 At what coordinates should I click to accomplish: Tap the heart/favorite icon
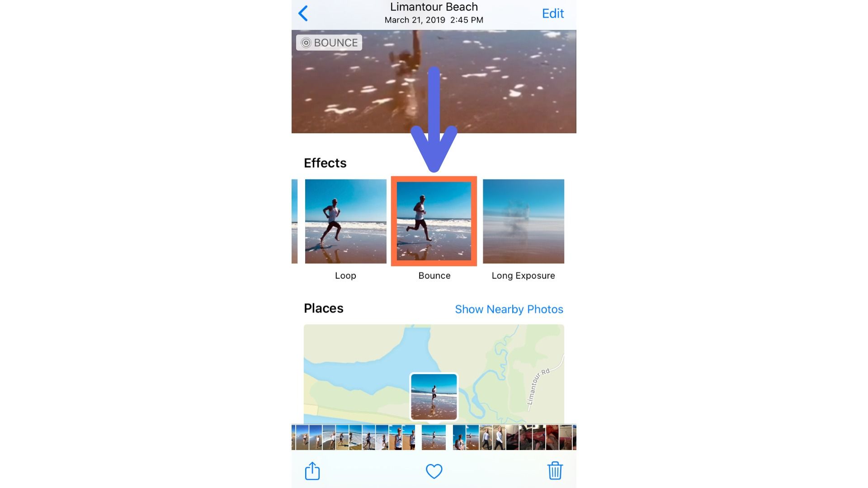[434, 471]
